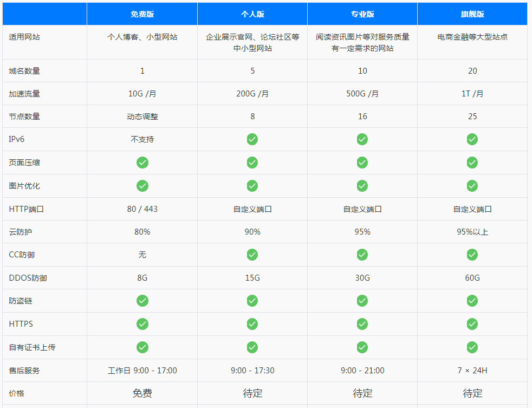Image resolution: width=532 pixels, height=408 pixels.
Task: Click the 10G /月 traffic cell
Action: pyautogui.click(x=142, y=94)
